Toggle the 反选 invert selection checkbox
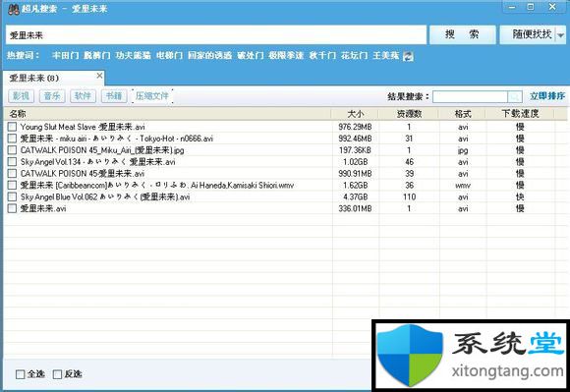The height and width of the screenshot is (392, 570). 57,374
